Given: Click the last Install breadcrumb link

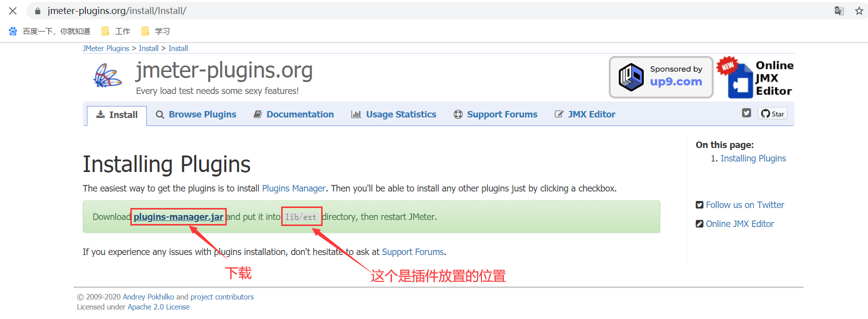Looking at the screenshot, I should coord(178,48).
